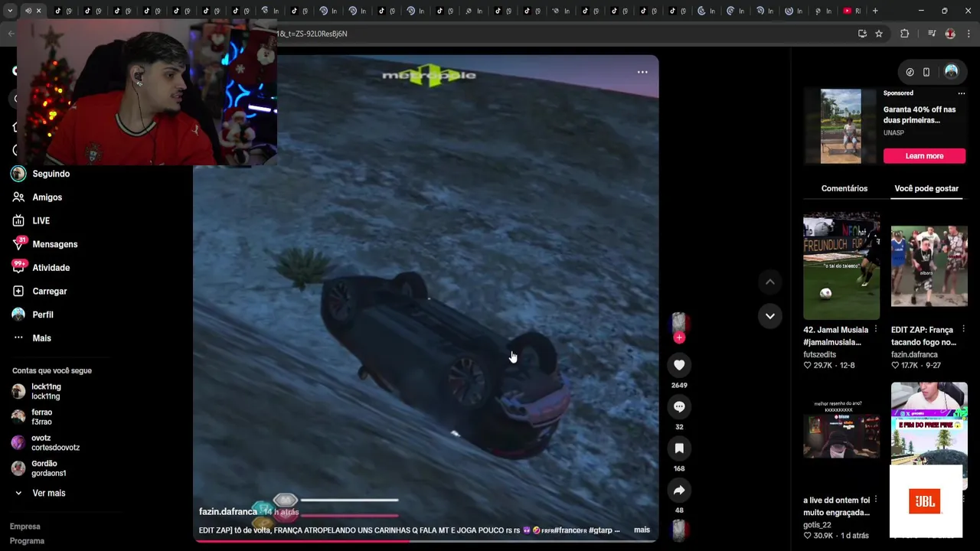980x551 pixels.
Task: Open video three-dots options menu
Action: tap(642, 72)
